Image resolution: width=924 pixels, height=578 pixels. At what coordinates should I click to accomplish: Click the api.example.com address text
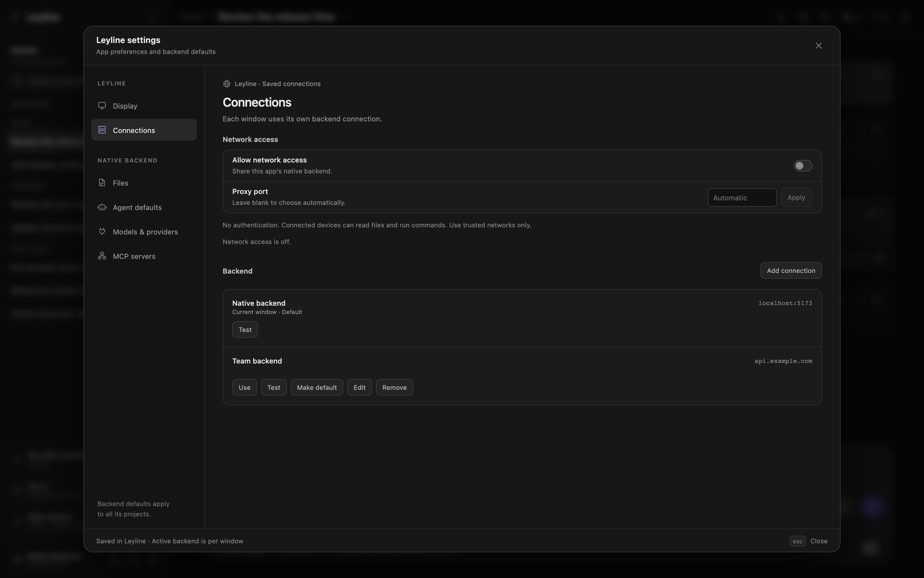[783, 361]
